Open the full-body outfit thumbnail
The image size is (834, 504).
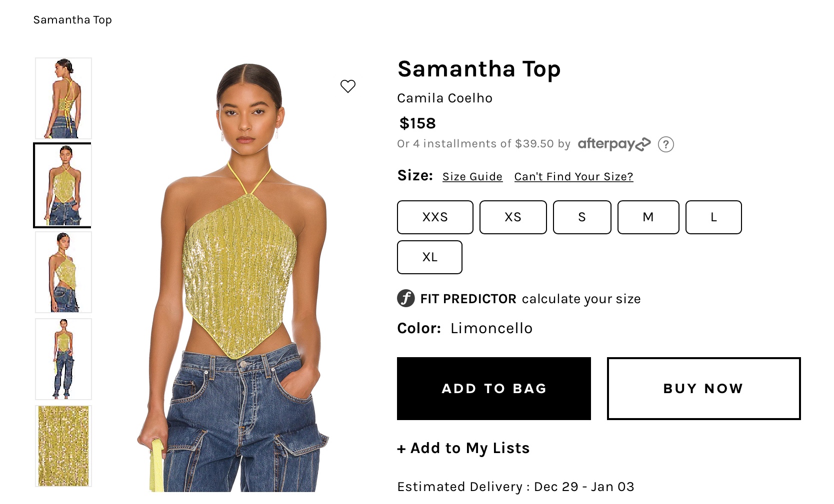click(x=63, y=359)
